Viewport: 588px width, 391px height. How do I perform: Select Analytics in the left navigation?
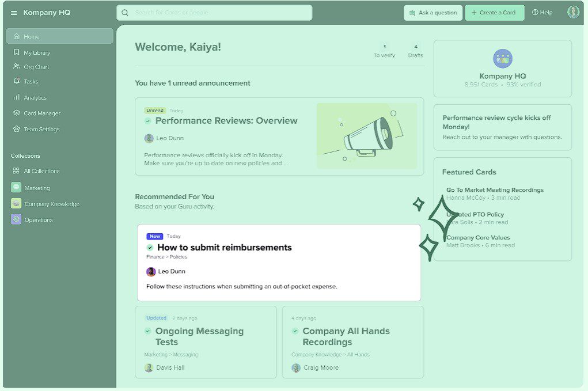pos(35,97)
